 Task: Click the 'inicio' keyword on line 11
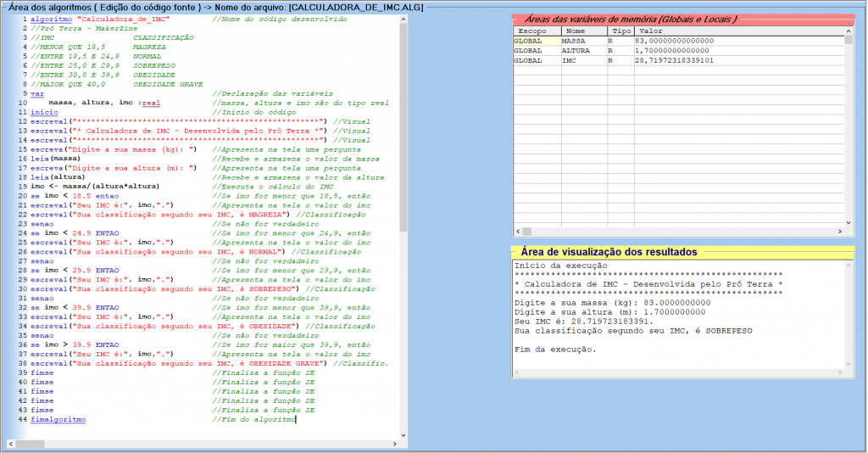pyautogui.click(x=44, y=112)
